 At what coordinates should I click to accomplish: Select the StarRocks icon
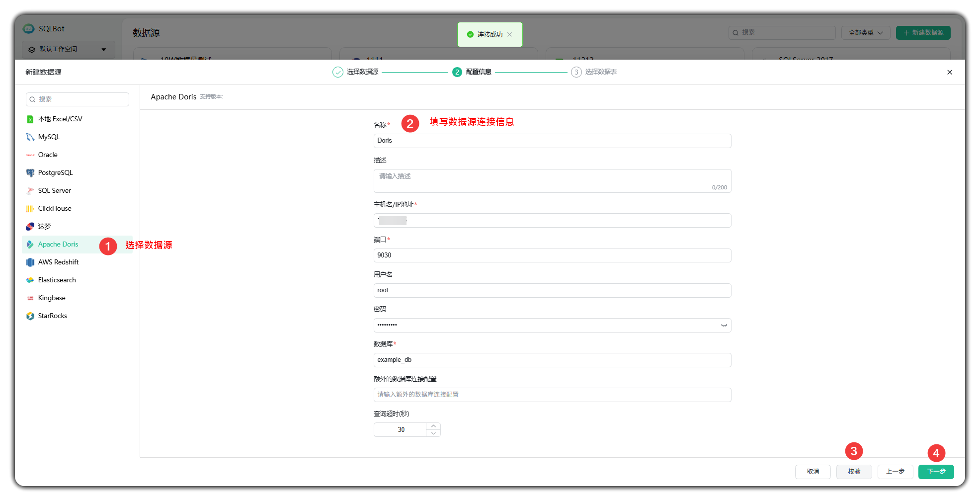(x=30, y=316)
